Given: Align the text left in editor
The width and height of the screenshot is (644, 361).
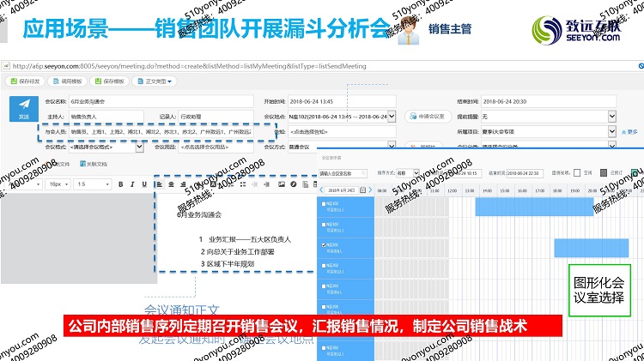Looking at the screenshot, I should [x=161, y=184].
